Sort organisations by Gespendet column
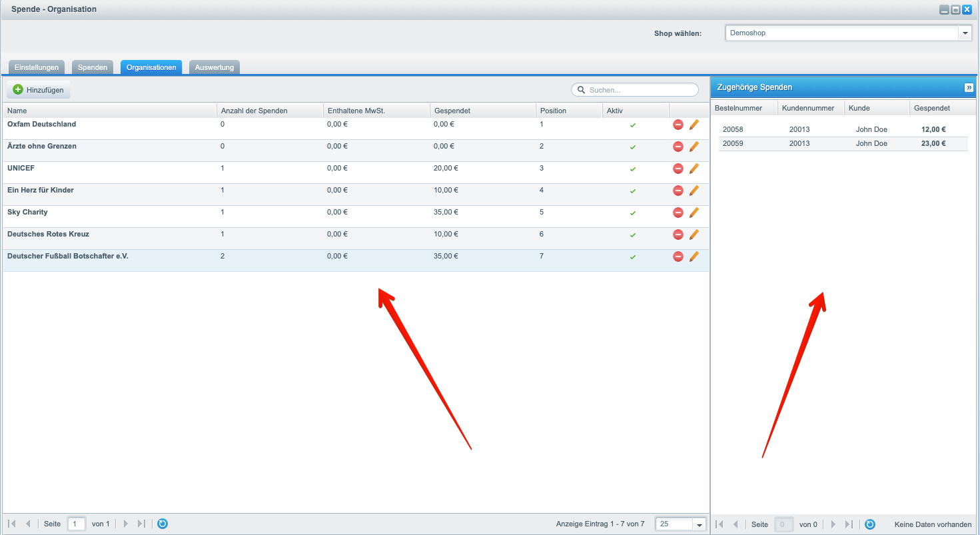The image size is (980, 535). (483, 111)
